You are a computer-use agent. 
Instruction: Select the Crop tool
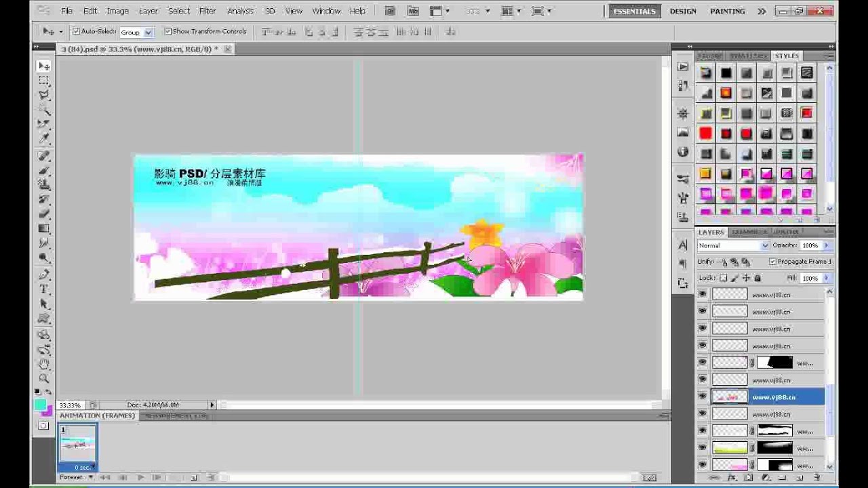click(43, 123)
